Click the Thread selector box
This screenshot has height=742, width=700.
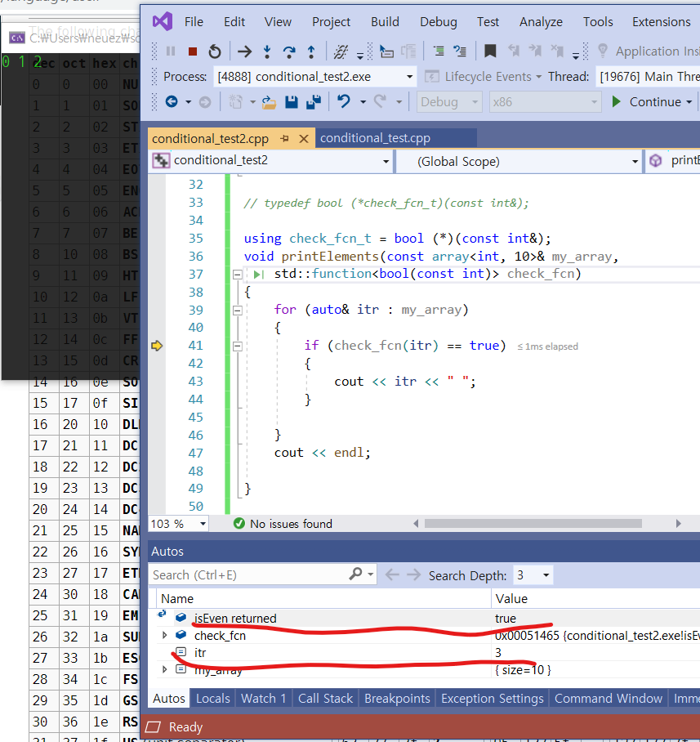coord(648,77)
